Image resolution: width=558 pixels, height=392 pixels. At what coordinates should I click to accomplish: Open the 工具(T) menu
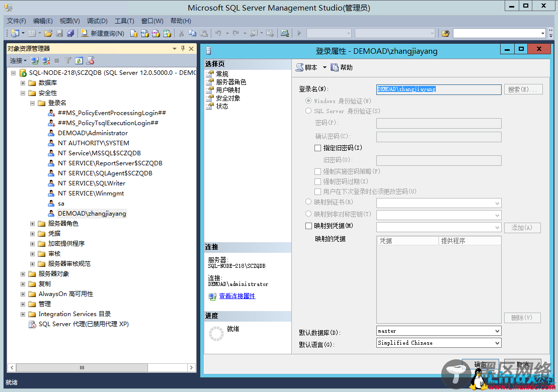[124, 21]
